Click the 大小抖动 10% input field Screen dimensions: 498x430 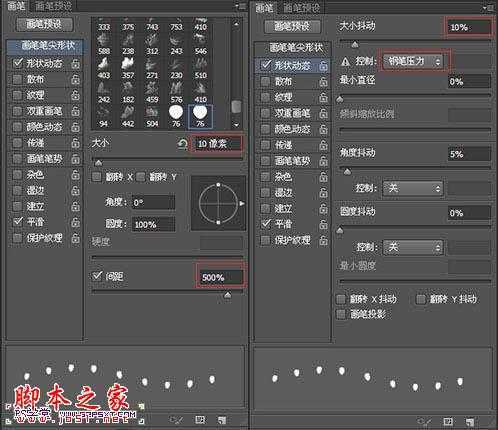pyautogui.click(x=468, y=27)
